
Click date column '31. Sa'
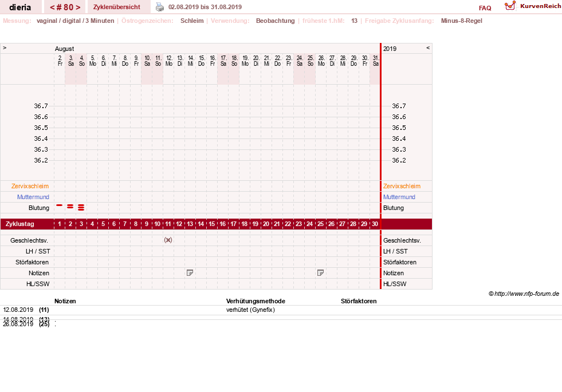click(x=376, y=61)
